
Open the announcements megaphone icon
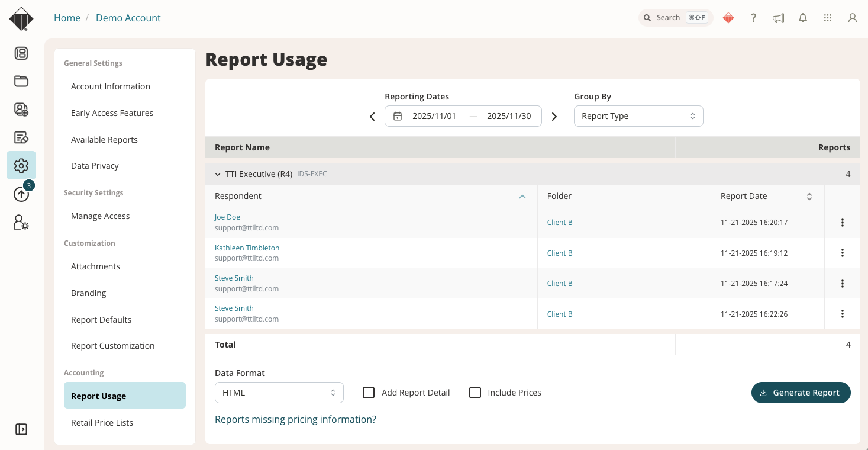click(778, 18)
